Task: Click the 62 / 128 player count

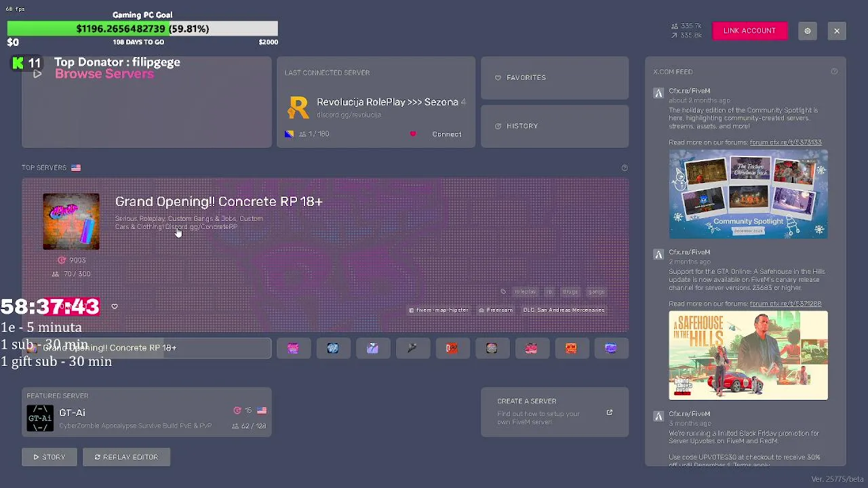Action: click(249, 426)
